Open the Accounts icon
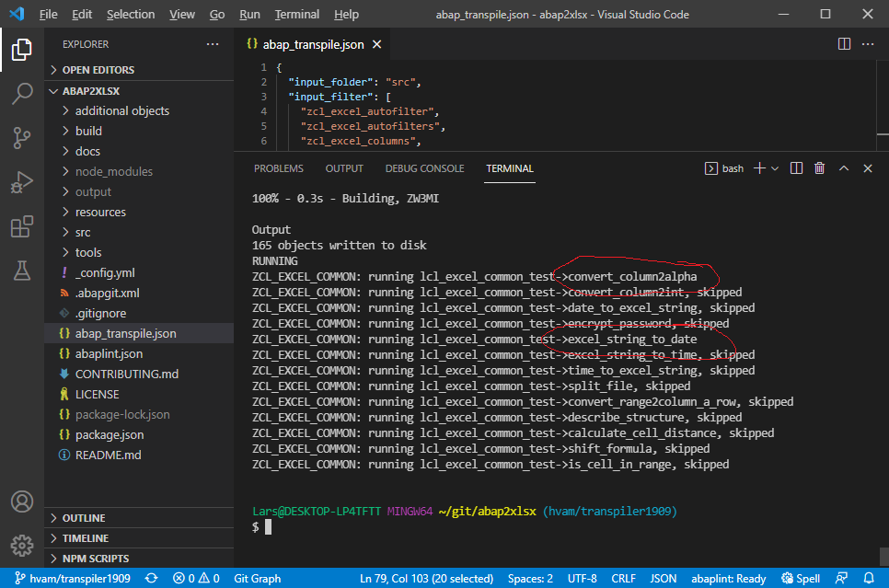Image resolution: width=889 pixels, height=588 pixels. pos(22,502)
